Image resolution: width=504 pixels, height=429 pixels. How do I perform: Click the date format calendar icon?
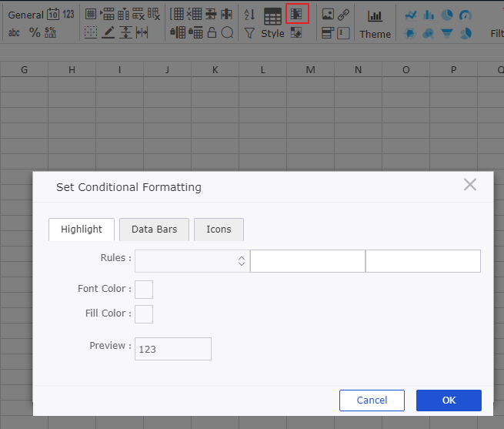click(52, 14)
